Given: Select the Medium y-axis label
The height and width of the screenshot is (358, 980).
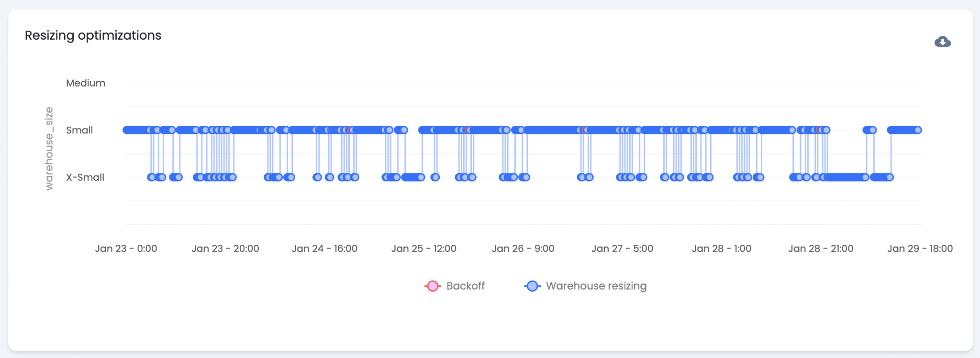Looking at the screenshot, I should 86,83.
